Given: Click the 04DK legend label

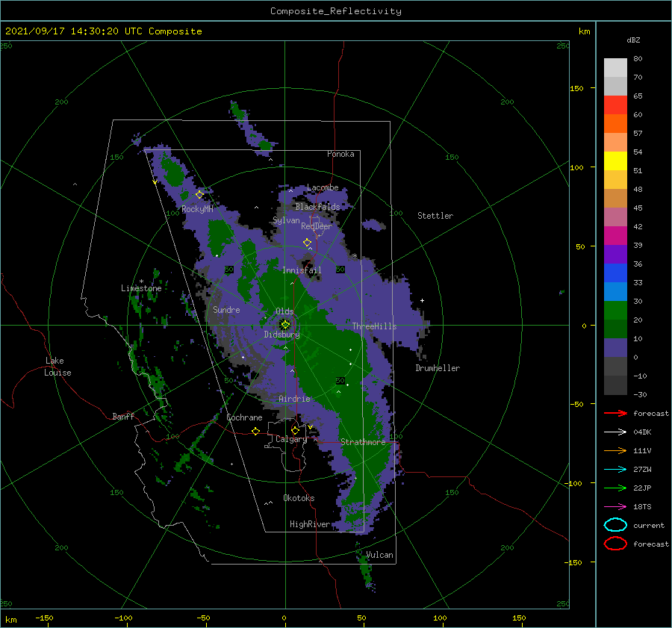Looking at the screenshot, I should tap(642, 432).
